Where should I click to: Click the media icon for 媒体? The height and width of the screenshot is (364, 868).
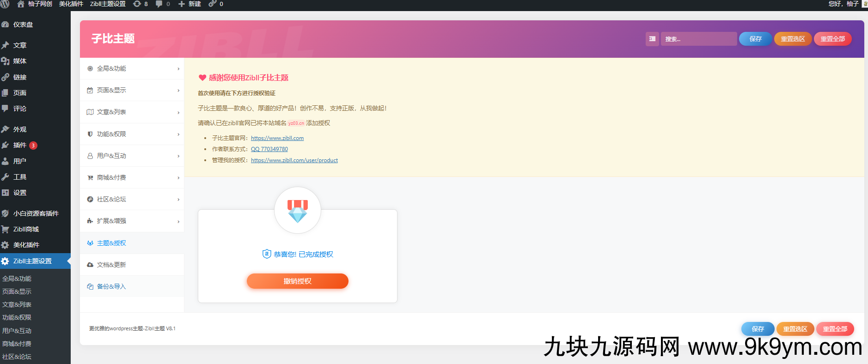coord(6,61)
